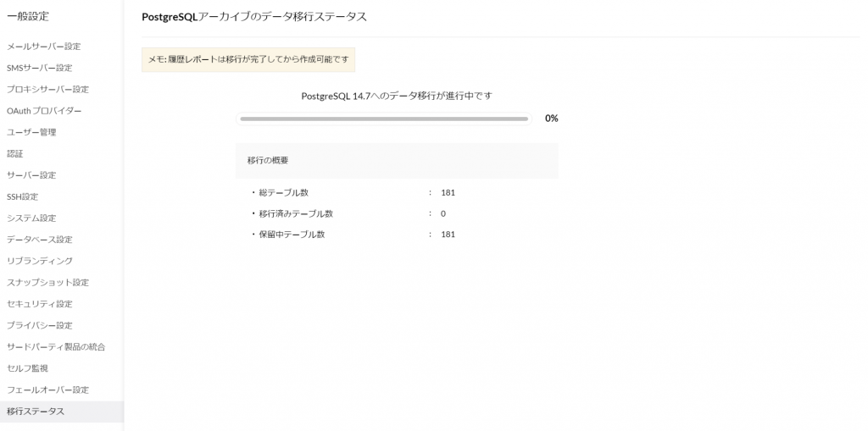Open セキュリティ設定 page

pos(39,304)
